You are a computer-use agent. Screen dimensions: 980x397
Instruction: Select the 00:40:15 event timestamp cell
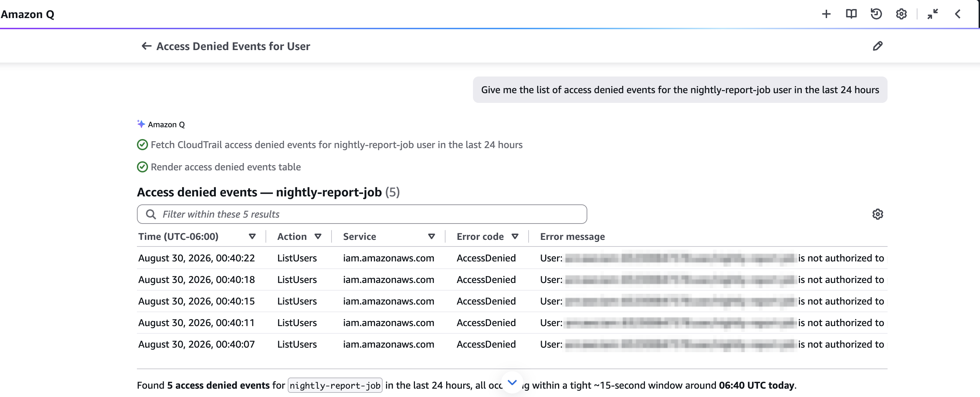click(196, 301)
